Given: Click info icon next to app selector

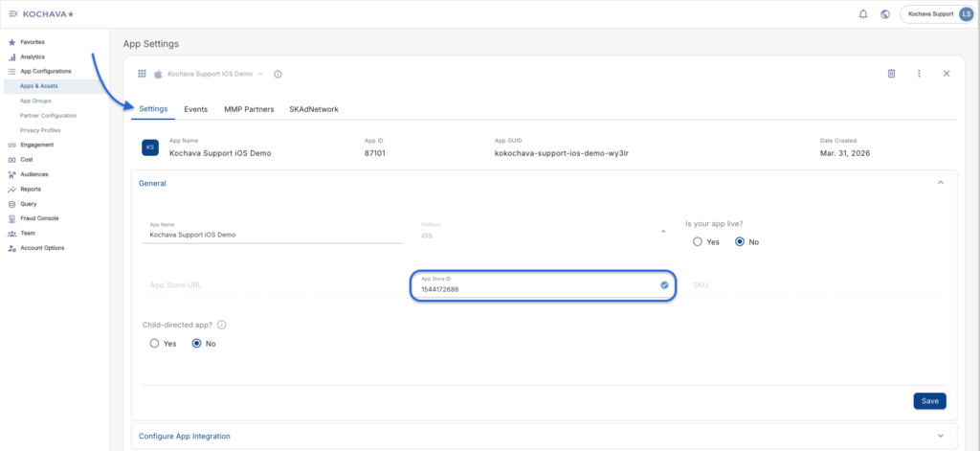Looking at the screenshot, I should click(x=278, y=74).
